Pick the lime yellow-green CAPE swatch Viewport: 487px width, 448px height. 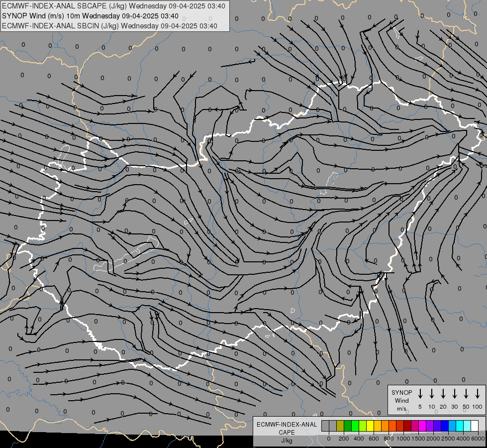(363, 426)
